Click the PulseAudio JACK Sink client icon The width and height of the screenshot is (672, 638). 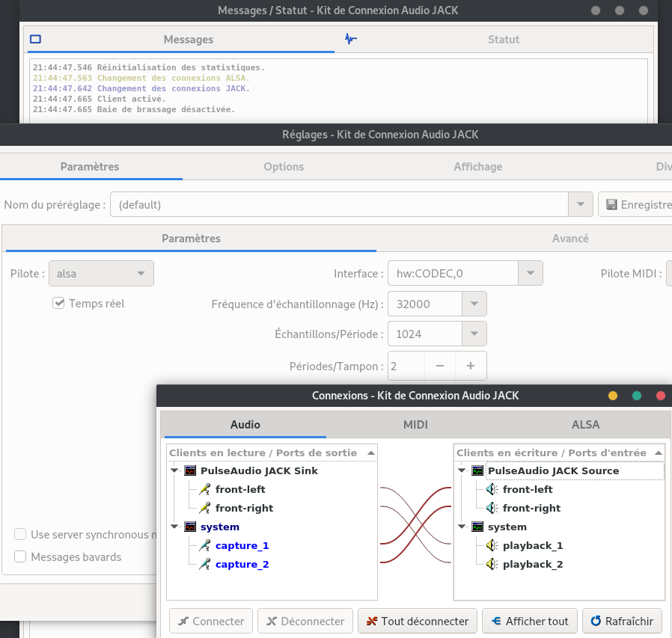click(x=190, y=470)
